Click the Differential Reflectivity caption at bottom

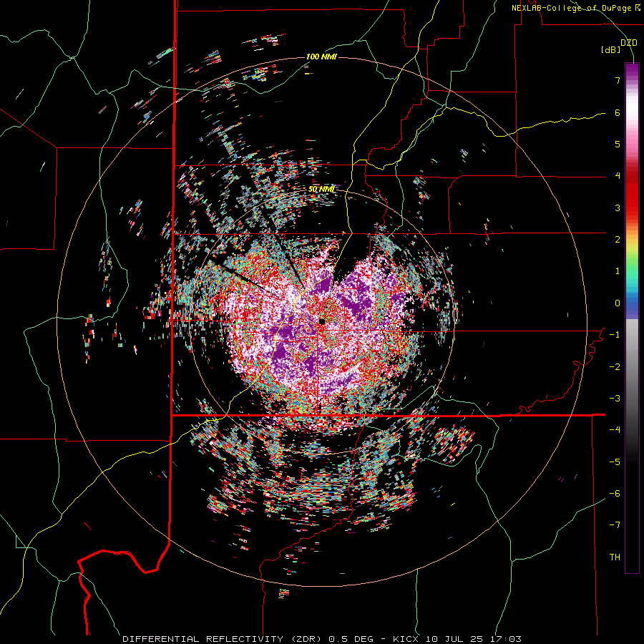point(322,639)
